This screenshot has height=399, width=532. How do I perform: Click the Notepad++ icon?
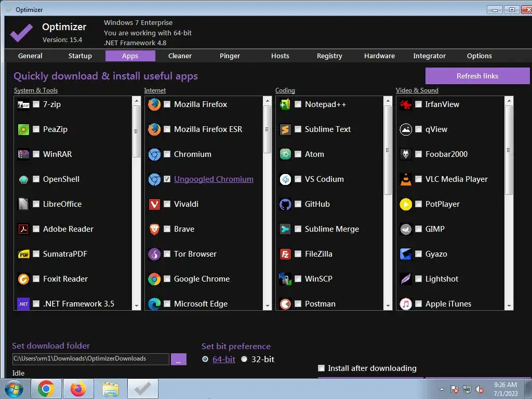click(285, 104)
